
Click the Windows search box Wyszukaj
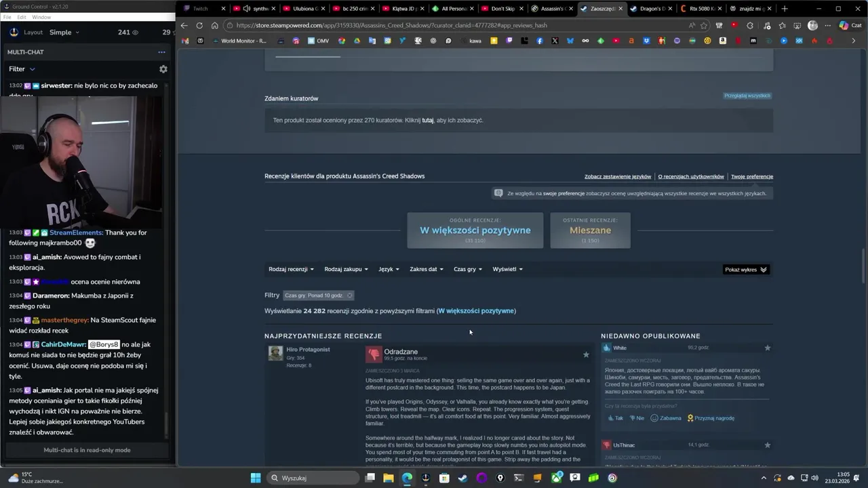tap(311, 478)
